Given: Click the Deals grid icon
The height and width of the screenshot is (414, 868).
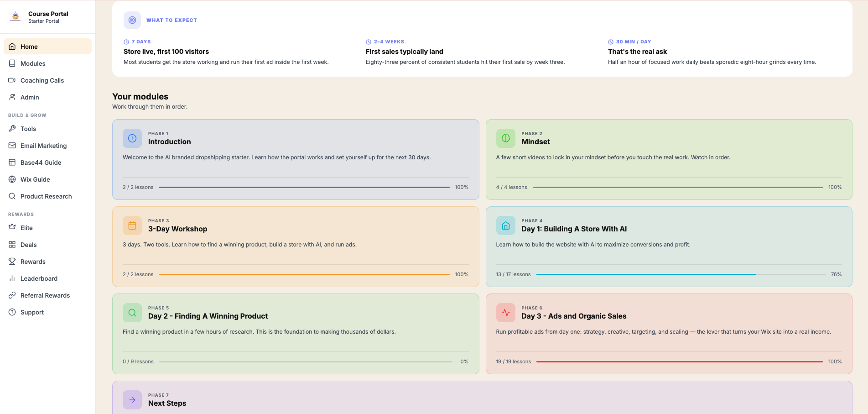Looking at the screenshot, I should (x=12, y=245).
